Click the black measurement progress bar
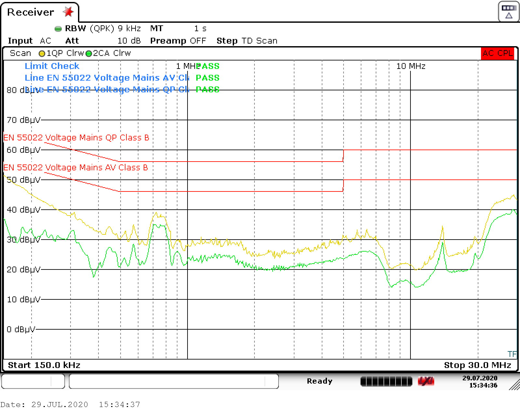This screenshot has height=420, width=520. [x=386, y=381]
